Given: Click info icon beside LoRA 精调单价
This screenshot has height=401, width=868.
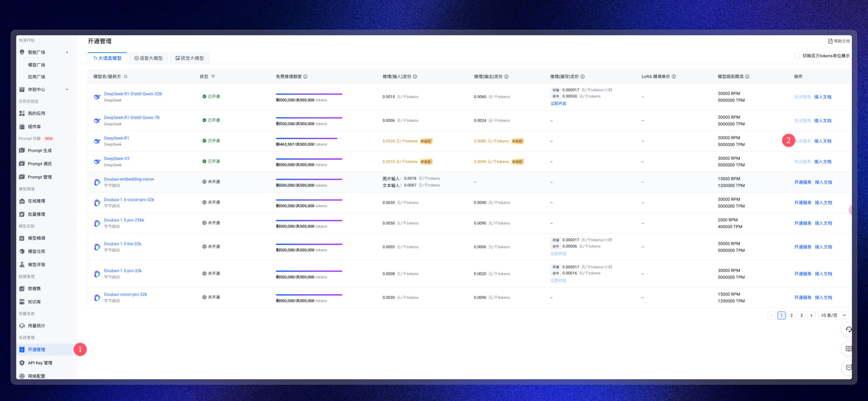Looking at the screenshot, I should pyautogui.click(x=674, y=77).
